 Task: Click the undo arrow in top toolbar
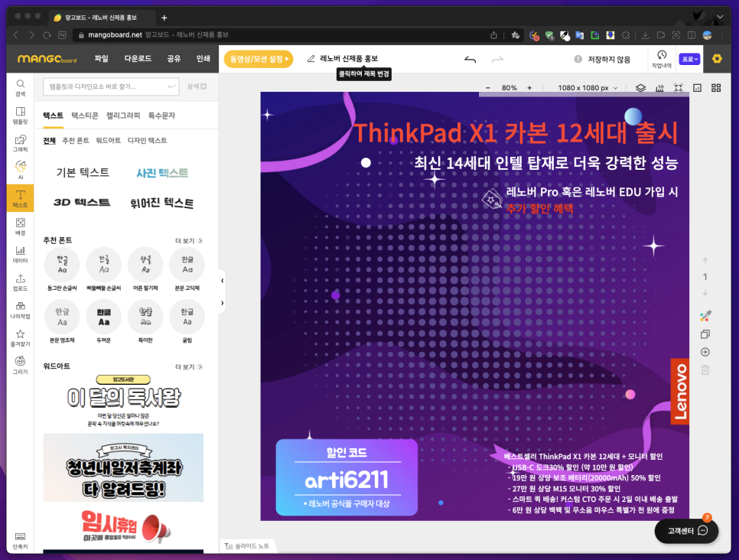coord(470,59)
